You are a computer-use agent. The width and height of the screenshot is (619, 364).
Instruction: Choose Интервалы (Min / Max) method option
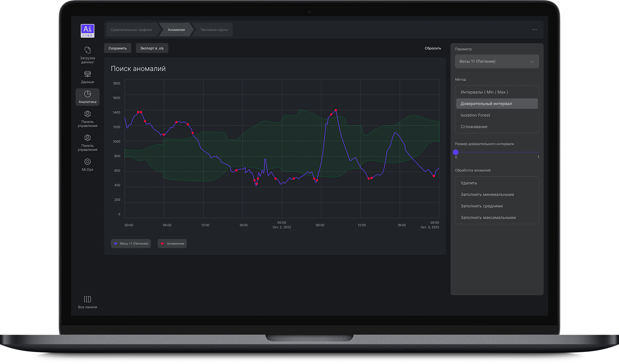pyautogui.click(x=484, y=92)
